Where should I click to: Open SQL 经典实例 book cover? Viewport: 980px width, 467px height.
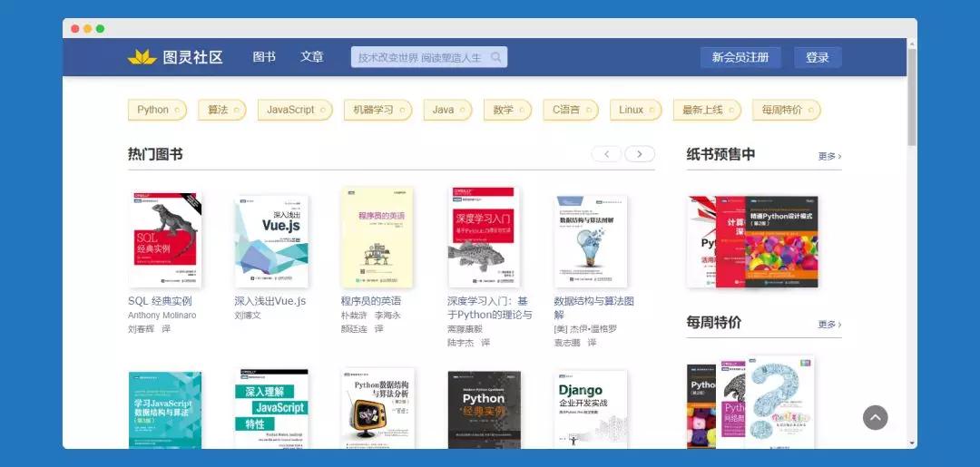point(165,239)
